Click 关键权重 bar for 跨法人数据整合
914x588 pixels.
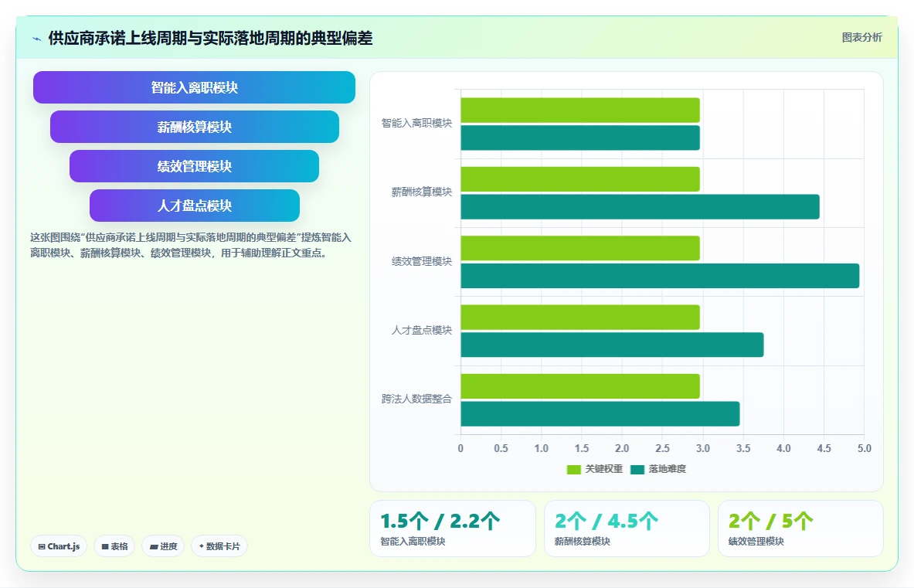point(580,386)
